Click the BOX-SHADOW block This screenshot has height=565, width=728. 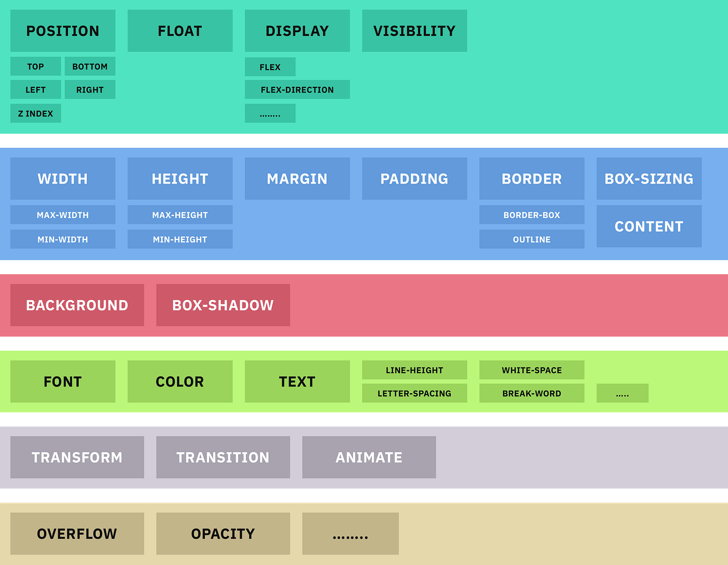point(223,305)
